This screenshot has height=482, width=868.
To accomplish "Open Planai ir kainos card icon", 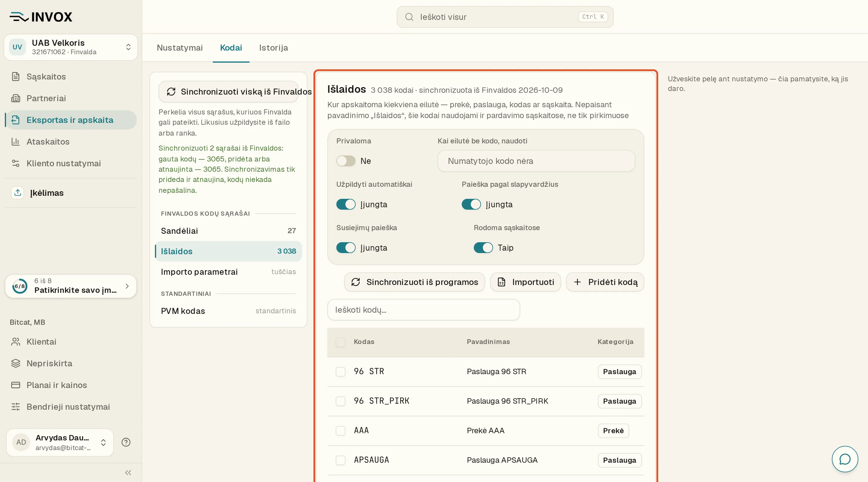I will pyautogui.click(x=15, y=385).
